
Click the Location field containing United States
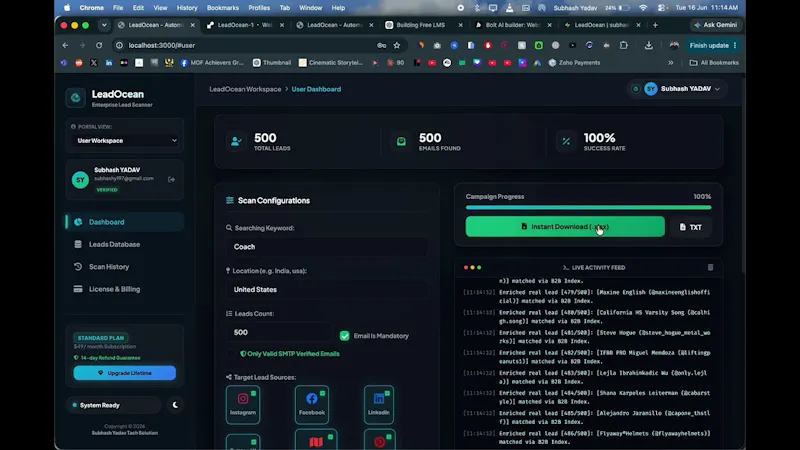[327, 290]
